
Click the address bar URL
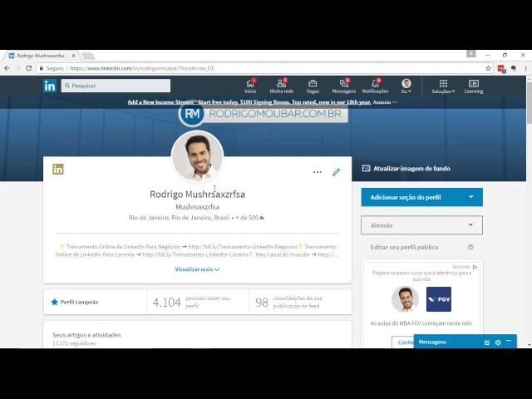pos(142,68)
